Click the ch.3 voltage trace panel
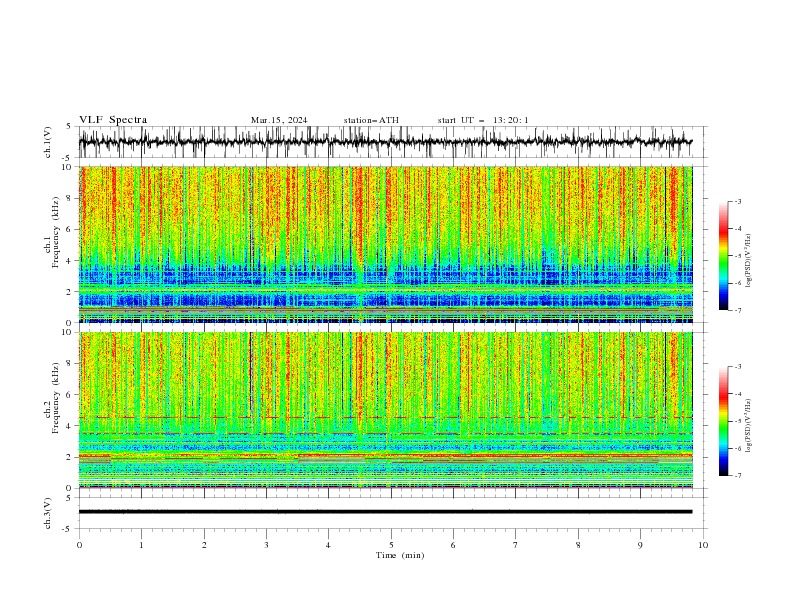This screenshot has width=792, height=612. coord(393,513)
